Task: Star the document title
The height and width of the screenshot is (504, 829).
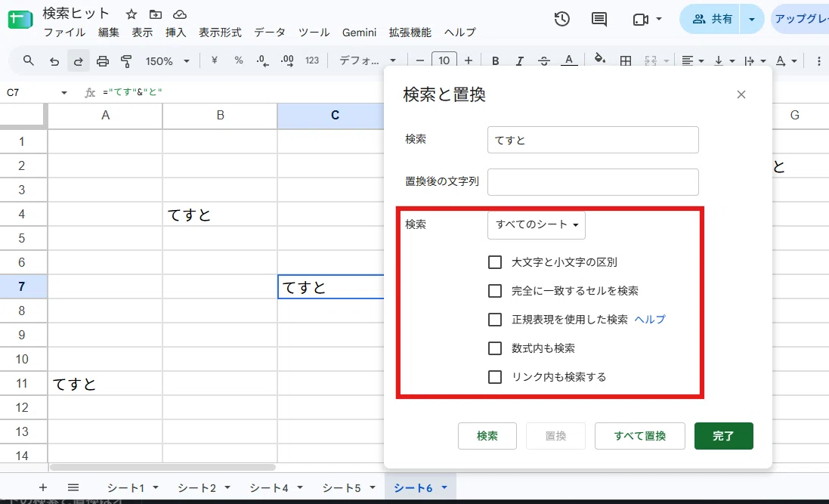Action: pos(131,14)
